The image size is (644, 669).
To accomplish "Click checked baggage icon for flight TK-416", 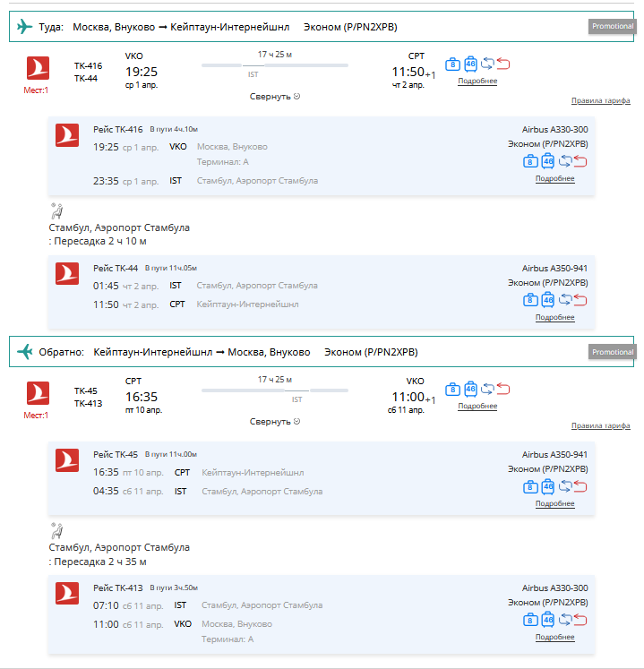I will click(548, 161).
